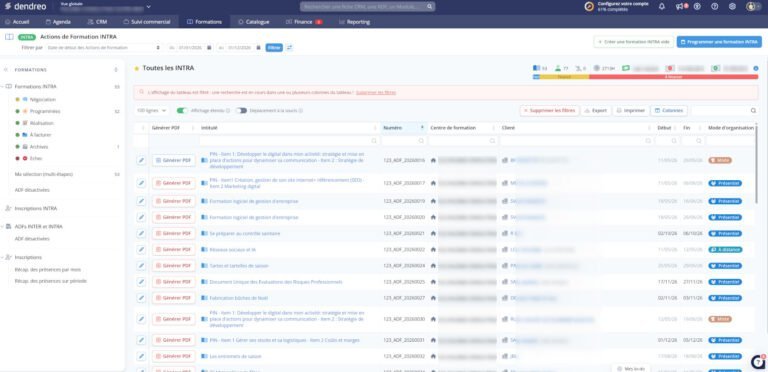Click the blue info icon at right of stats
768x372 pixels.
tap(756, 69)
